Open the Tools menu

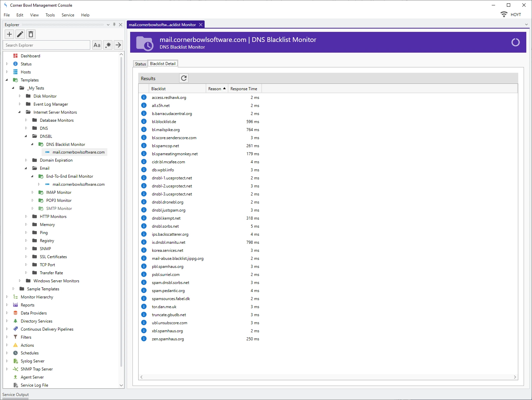(x=50, y=15)
